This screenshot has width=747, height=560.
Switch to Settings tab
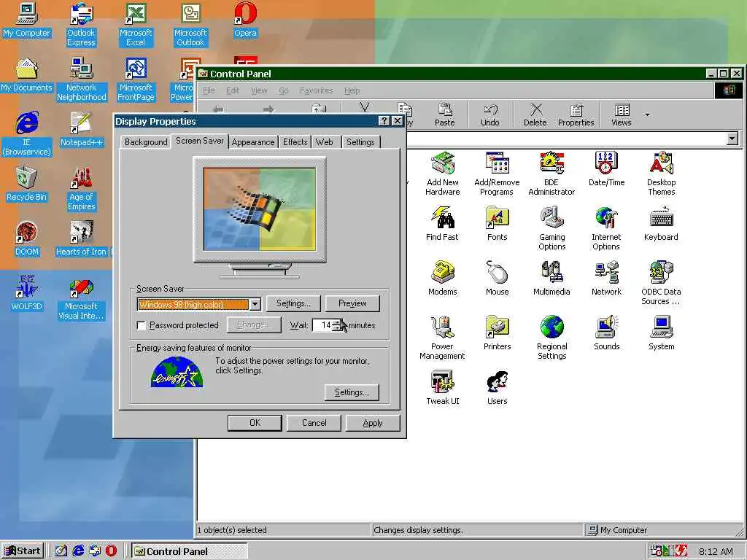pos(360,142)
